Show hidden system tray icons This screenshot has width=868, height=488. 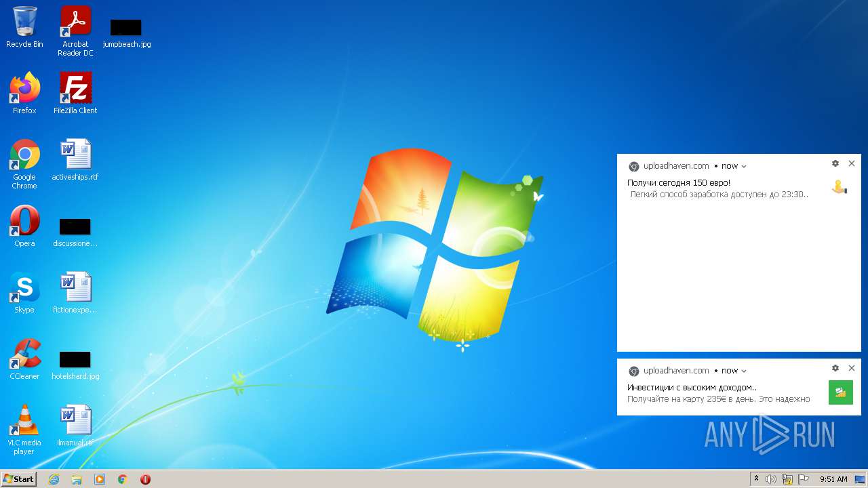(756, 479)
